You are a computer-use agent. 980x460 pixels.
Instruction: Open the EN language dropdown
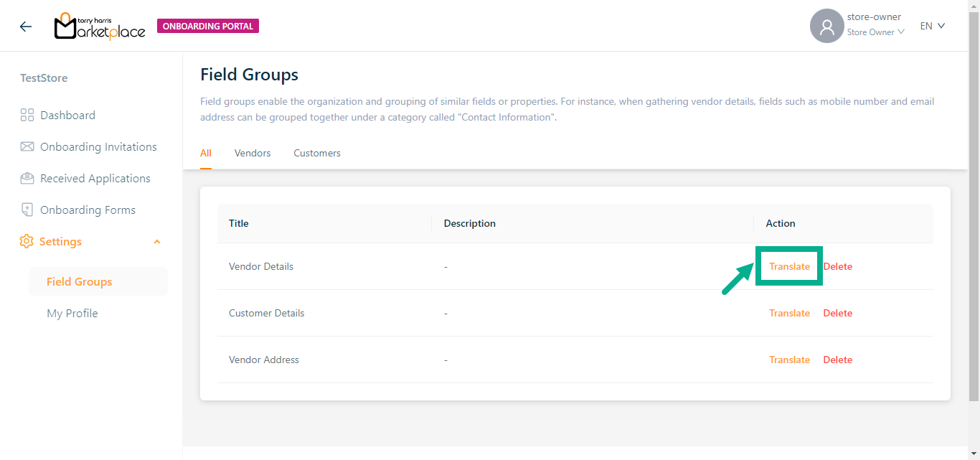coord(933,26)
